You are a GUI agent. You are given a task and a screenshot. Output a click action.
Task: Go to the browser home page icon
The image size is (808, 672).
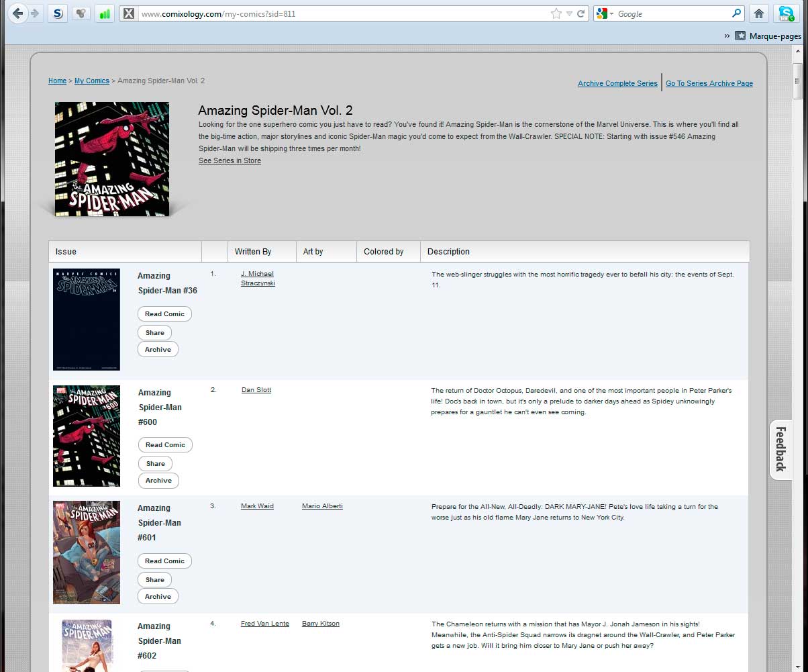(x=759, y=13)
